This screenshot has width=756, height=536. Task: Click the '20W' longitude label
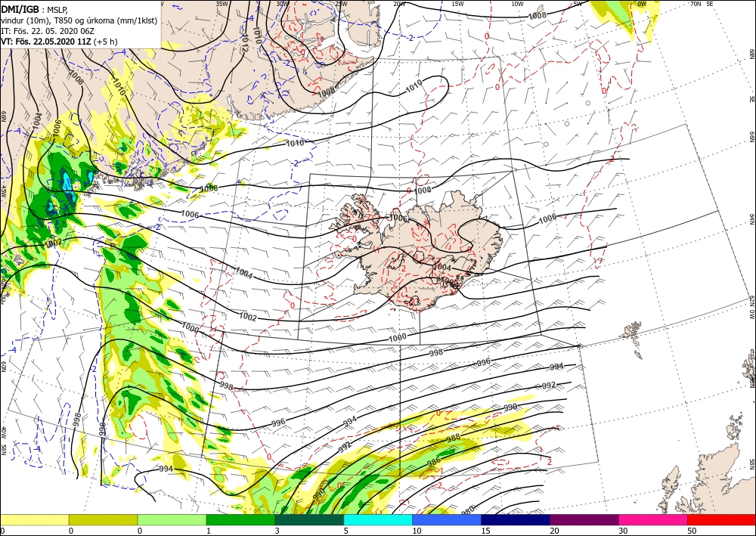399,4
